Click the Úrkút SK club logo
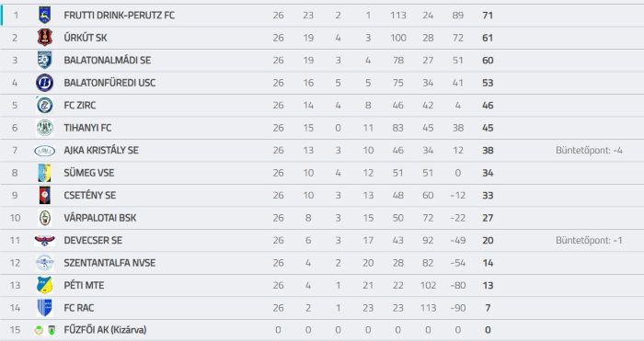Viewport: 644px width, 341px height. (x=44, y=38)
